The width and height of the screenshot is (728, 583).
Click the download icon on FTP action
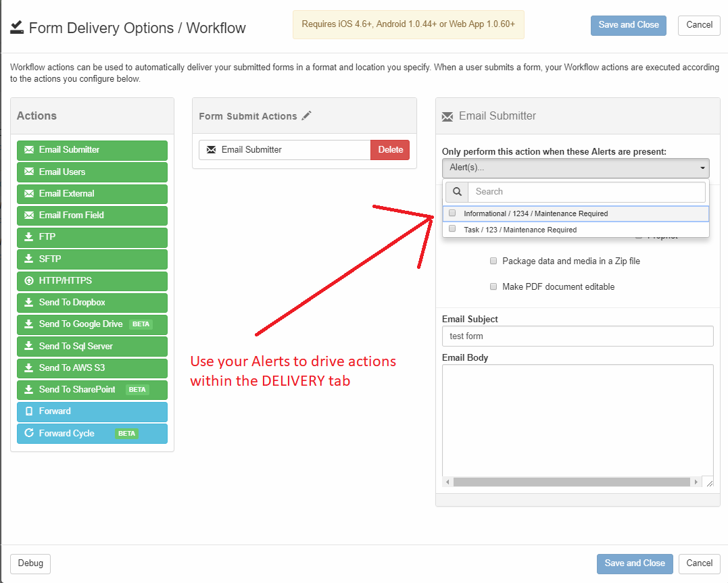coord(29,237)
